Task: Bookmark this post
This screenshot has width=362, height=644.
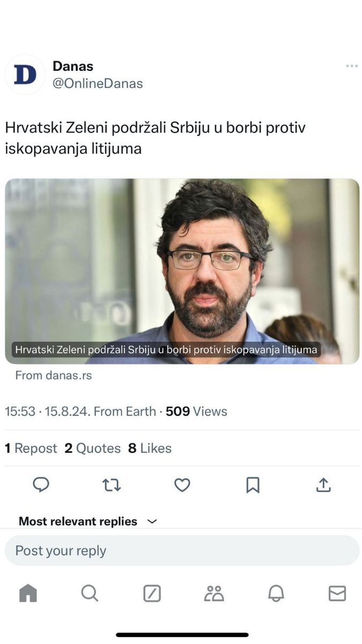Action: [253, 485]
